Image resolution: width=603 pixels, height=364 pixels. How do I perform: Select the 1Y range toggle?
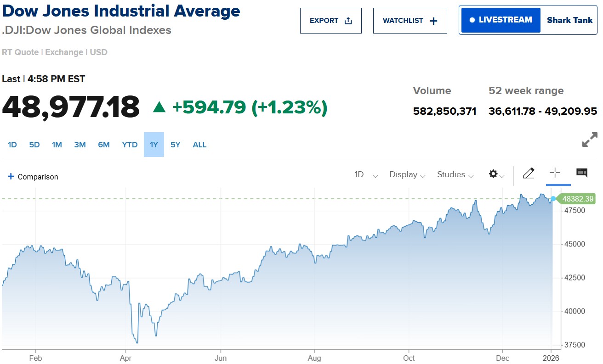[x=154, y=145]
